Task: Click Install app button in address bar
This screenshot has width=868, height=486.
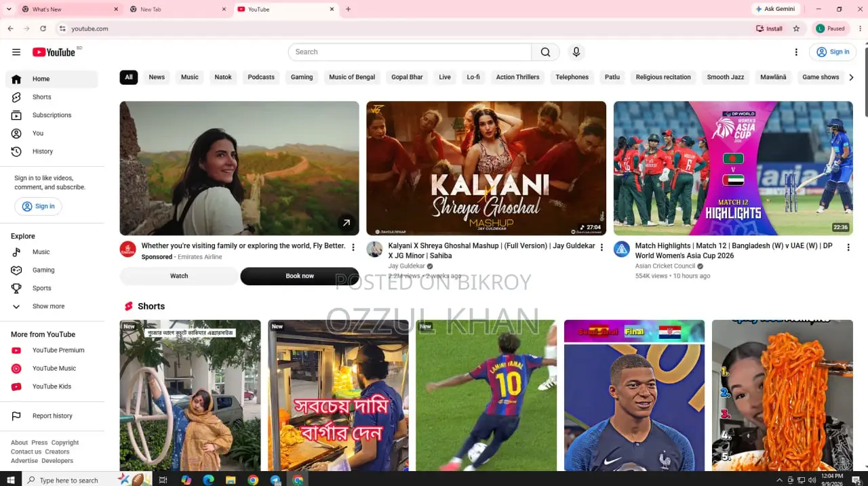Action: (770, 28)
